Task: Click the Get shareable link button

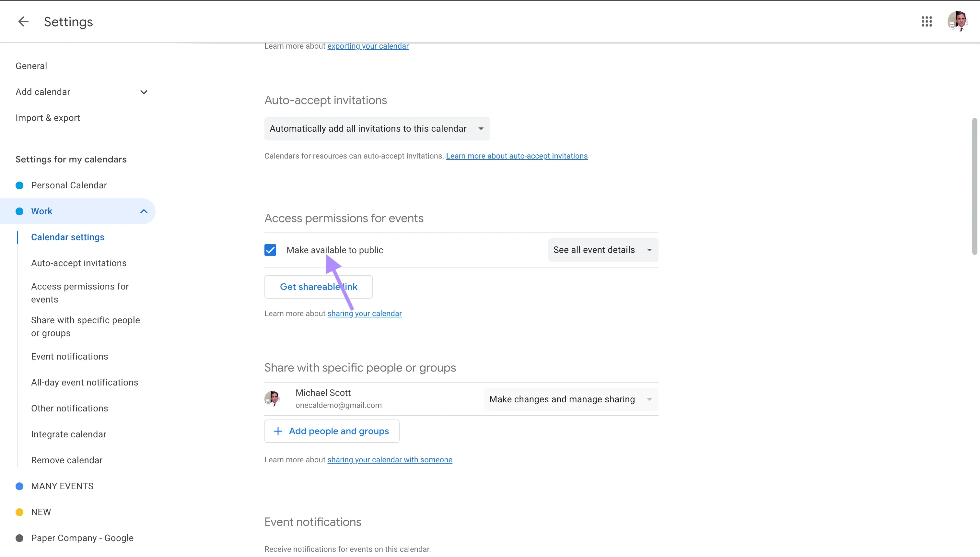Action: (x=318, y=286)
